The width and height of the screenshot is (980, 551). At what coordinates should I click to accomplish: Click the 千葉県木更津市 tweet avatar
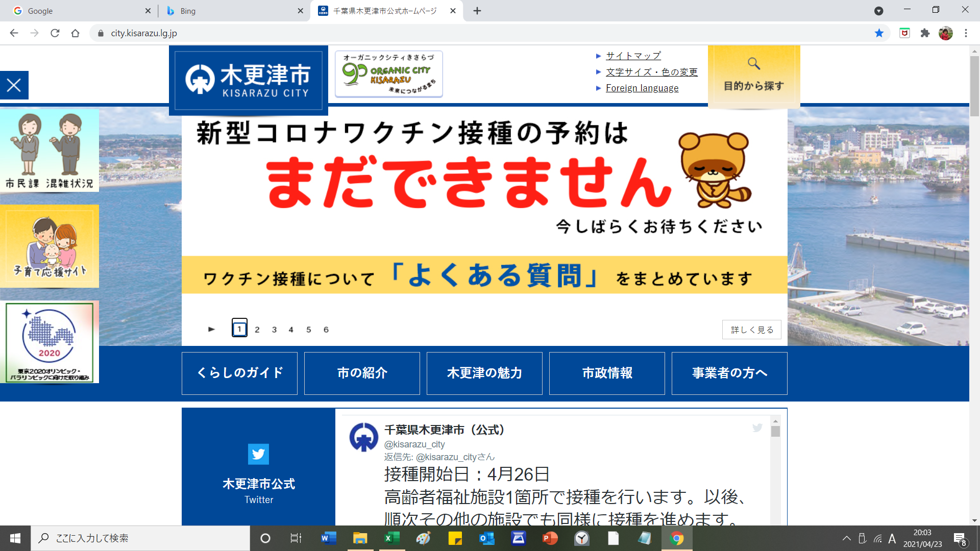363,437
